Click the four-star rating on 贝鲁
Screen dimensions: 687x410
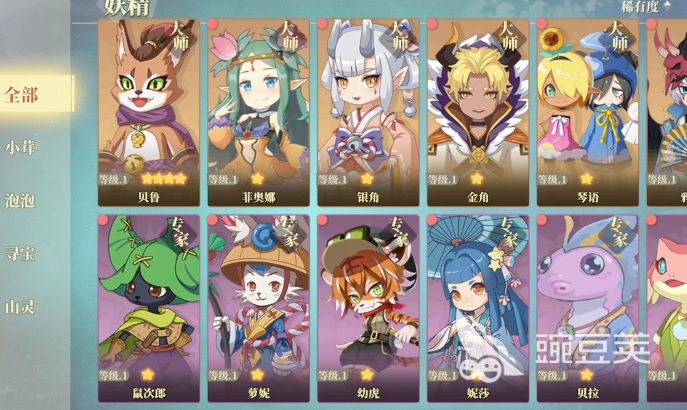164,179
